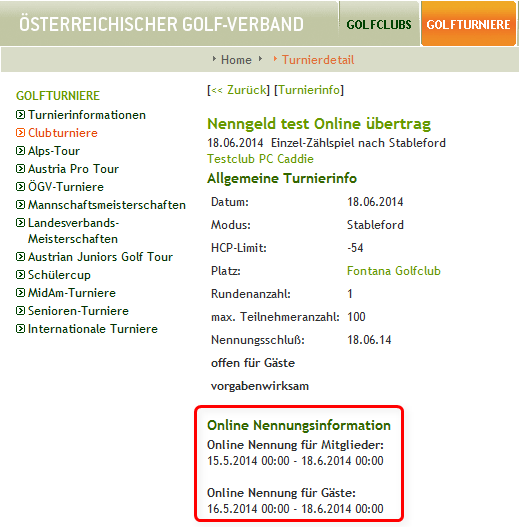Follow the Fontana Golfclub link
Viewport: 519px width, 527px height.
click(394, 271)
